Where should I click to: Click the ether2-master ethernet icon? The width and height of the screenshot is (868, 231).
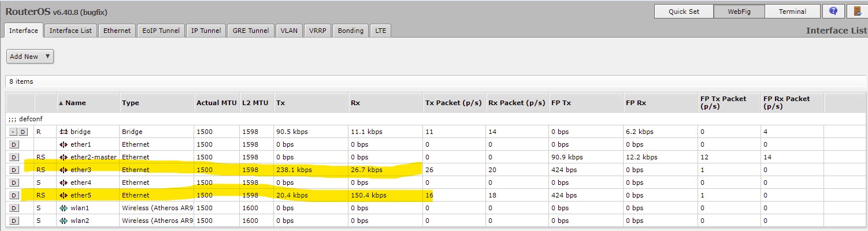64,157
